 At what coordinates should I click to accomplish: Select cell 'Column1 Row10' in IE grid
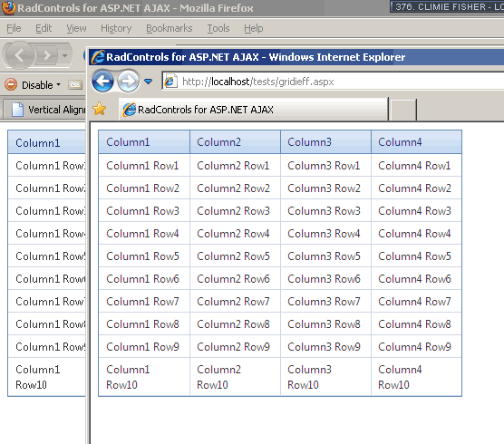tap(144, 377)
